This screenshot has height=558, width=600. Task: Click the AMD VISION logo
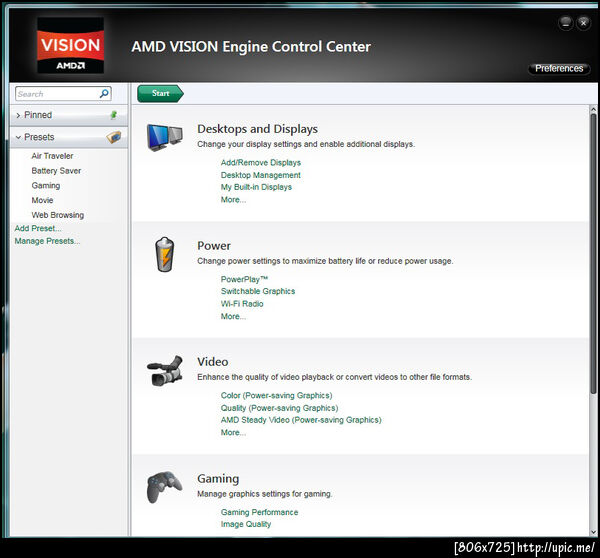point(70,45)
